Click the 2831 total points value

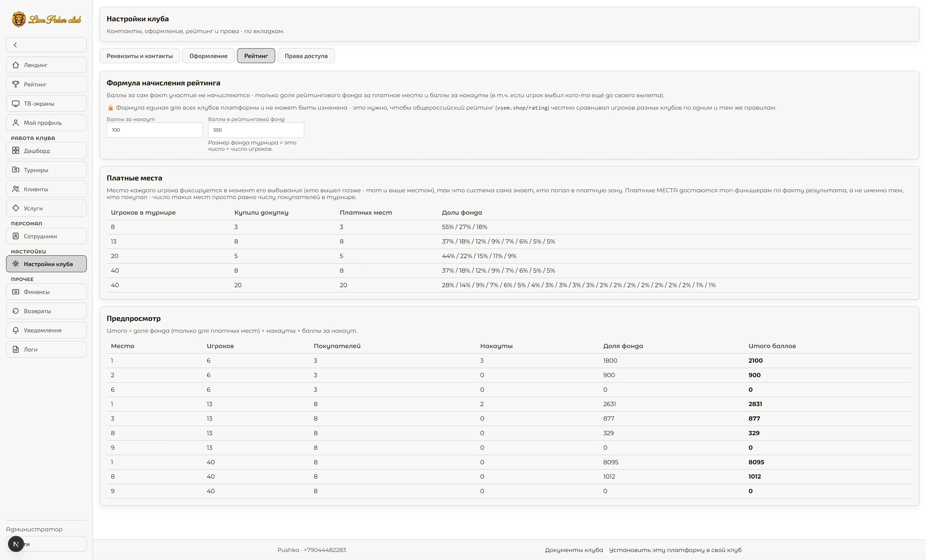[x=755, y=404]
